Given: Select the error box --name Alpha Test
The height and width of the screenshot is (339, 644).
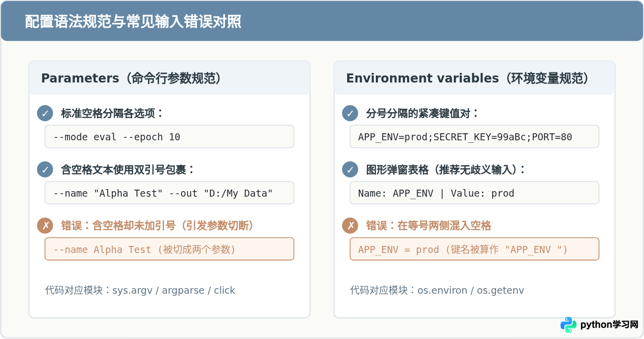Looking at the screenshot, I should (170, 249).
